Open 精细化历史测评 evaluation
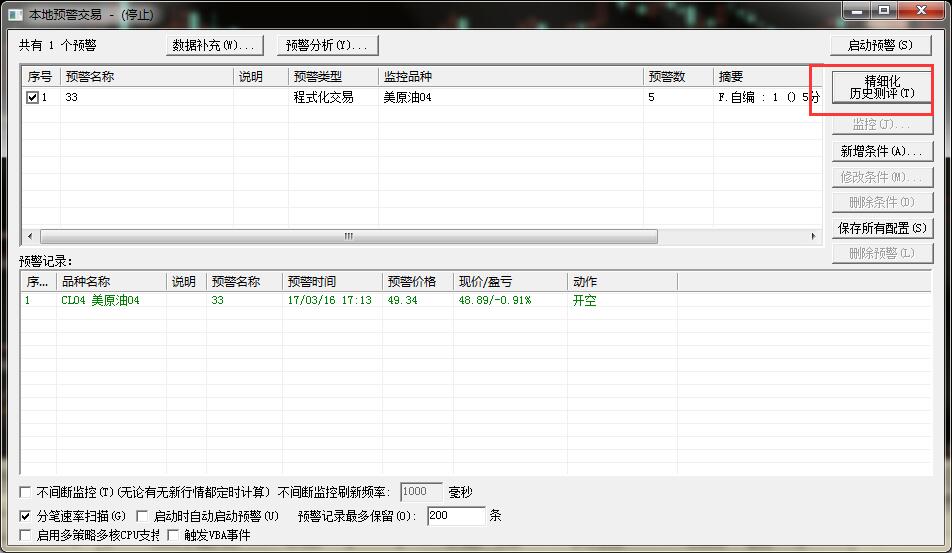 pyautogui.click(x=881, y=87)
